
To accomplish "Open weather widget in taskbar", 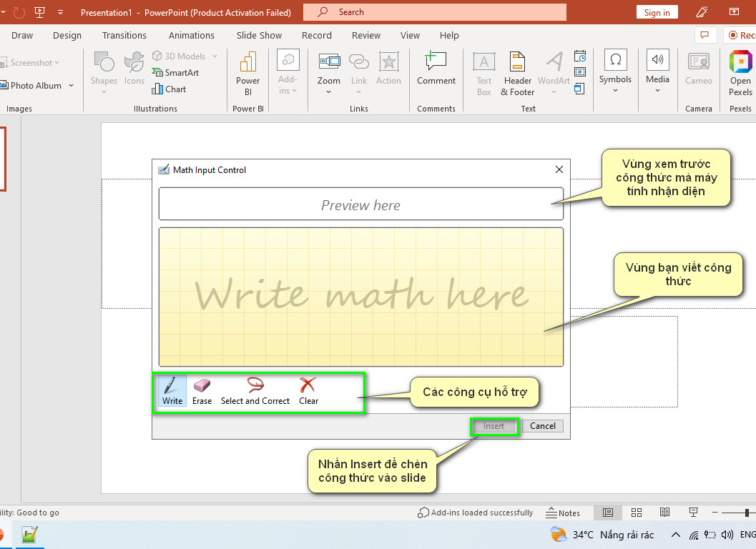I will tap(603, 535).
